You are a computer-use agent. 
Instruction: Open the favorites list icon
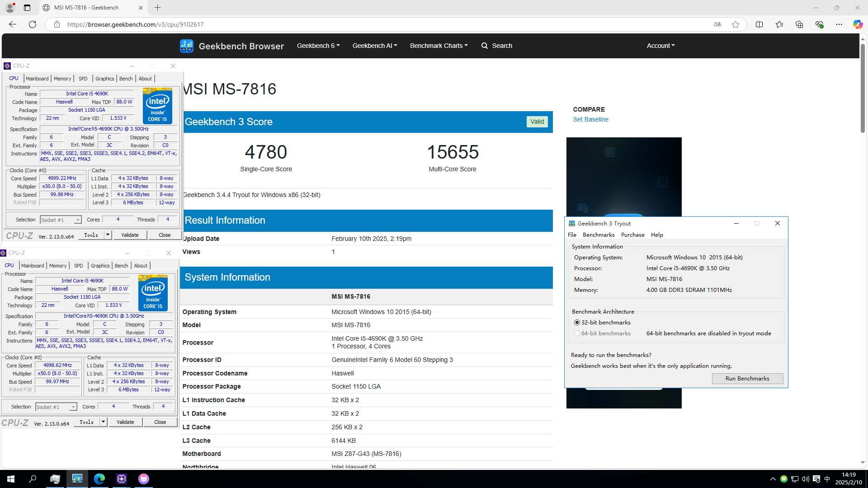point(779,24)
